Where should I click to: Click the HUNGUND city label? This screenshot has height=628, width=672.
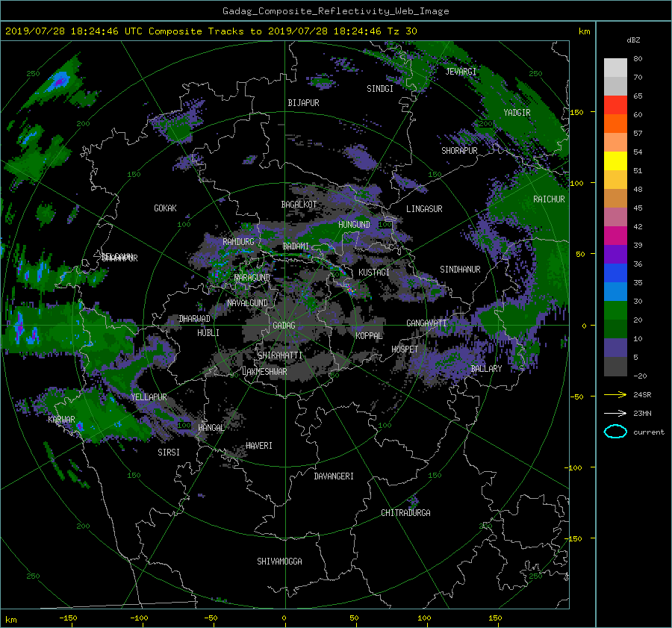[x=354, y=225]
